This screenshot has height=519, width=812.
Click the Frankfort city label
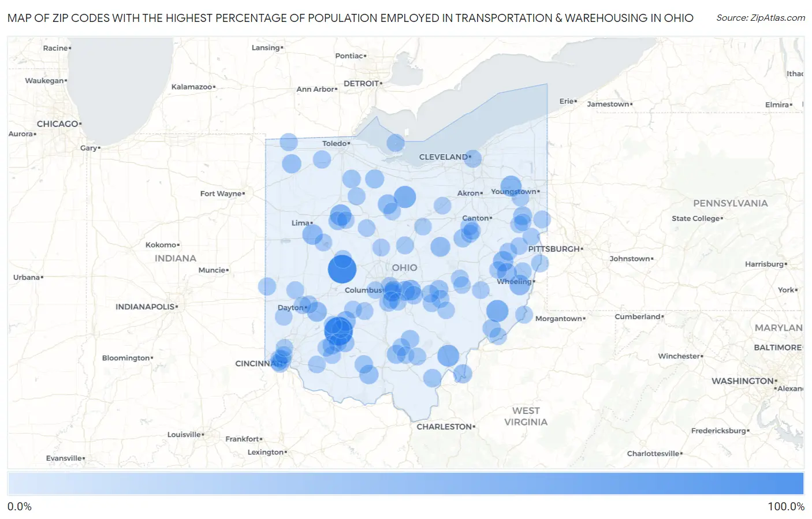click(x=243, y=439)
